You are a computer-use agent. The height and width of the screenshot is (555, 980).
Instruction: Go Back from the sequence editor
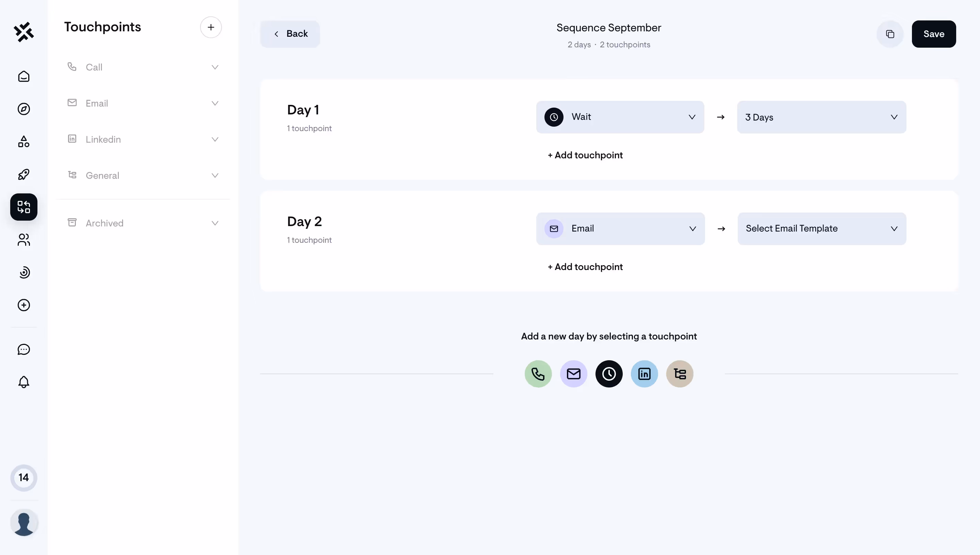(x=290, y=34)
